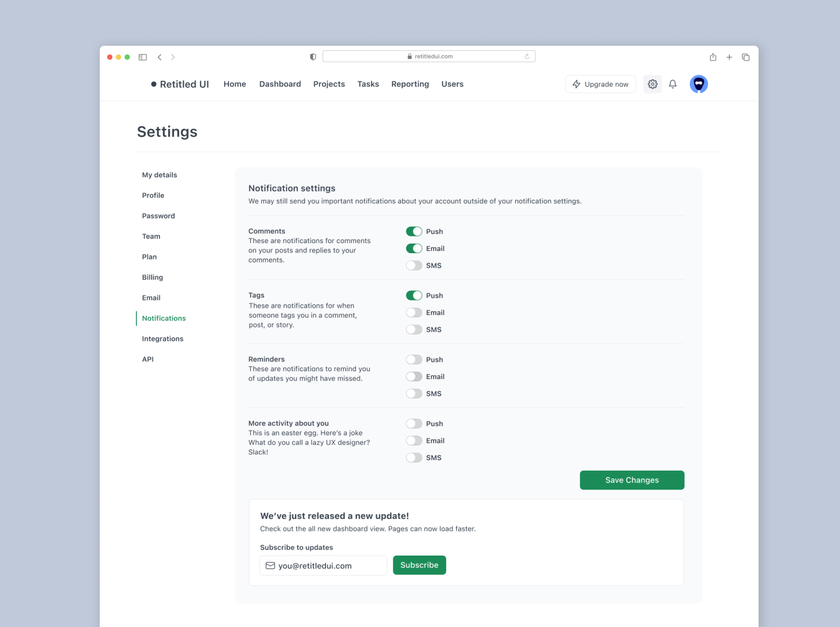Enable SMS notifications for Tags

tap(414, 329)
